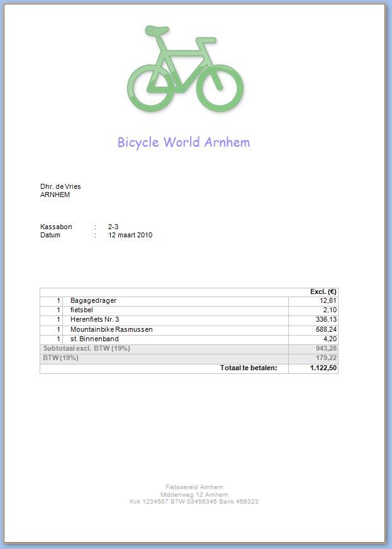Click the Excl. (€) column header

point(323,292)
